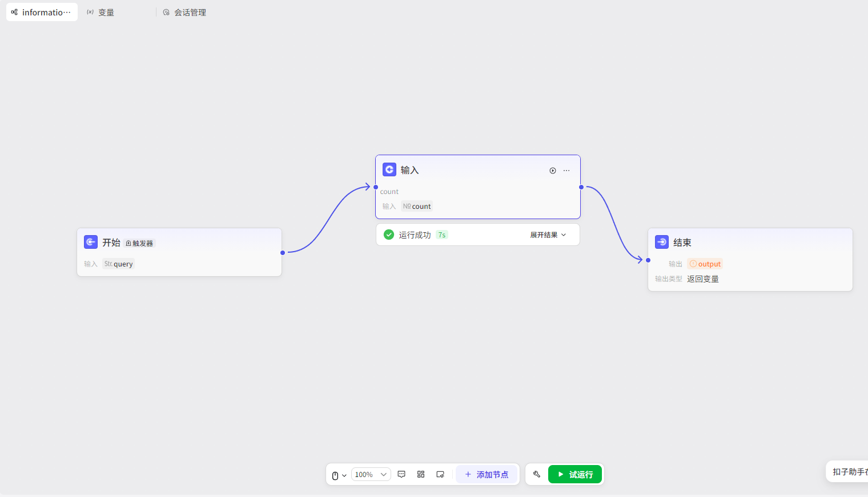The height and width of the screenshot is (497, 868).
Task: Click the 添加节点 button
Action: (487, 474)
